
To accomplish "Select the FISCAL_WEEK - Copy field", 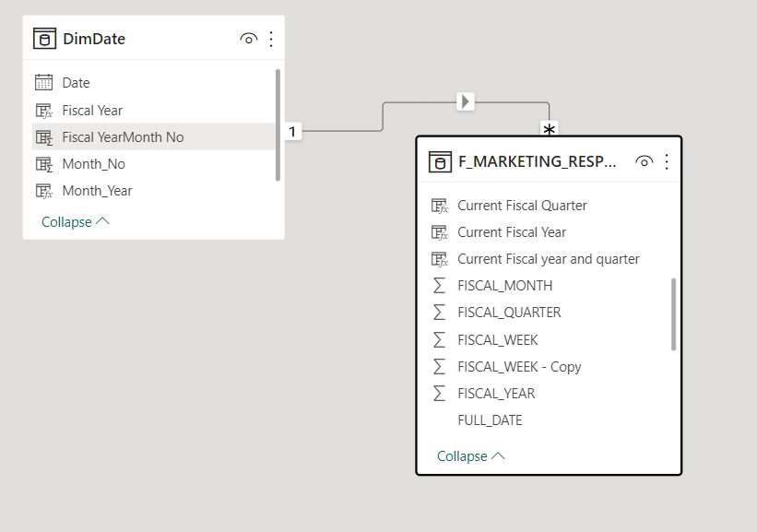I will [x=549, y=366].
